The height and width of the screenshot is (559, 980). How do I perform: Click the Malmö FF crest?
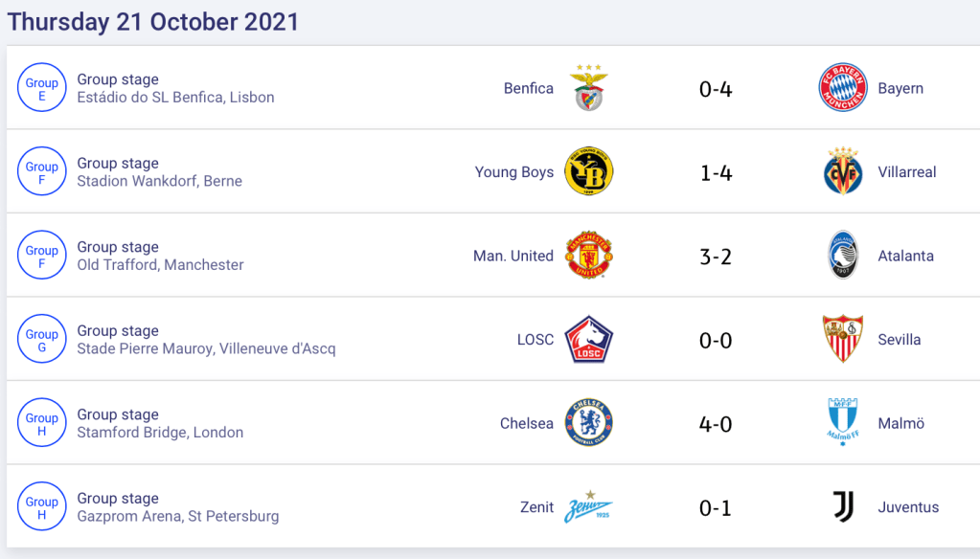click(843, 423)
